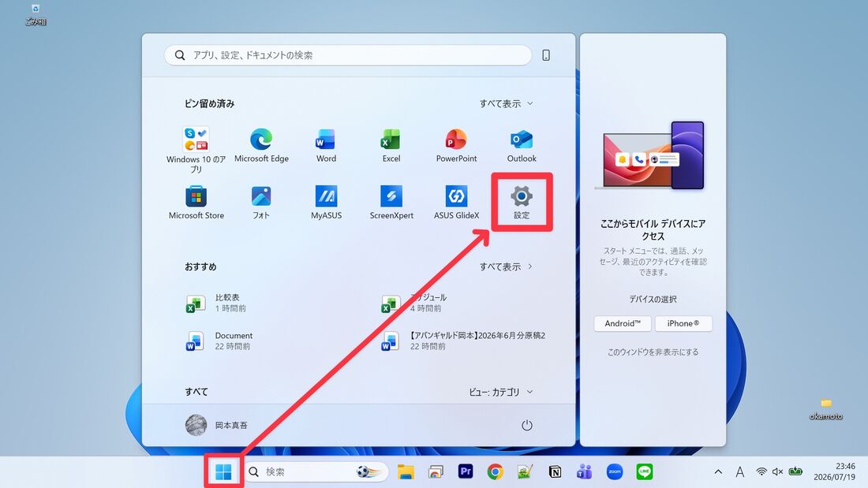
Task: Open the notepad-pencil taskbar app icon
Action: coord(525,472)
